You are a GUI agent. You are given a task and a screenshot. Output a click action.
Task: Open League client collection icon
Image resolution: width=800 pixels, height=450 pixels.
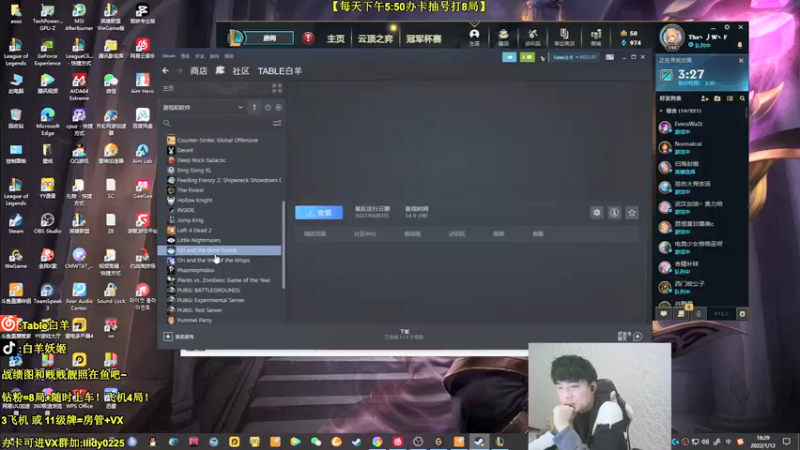[504, 37]
